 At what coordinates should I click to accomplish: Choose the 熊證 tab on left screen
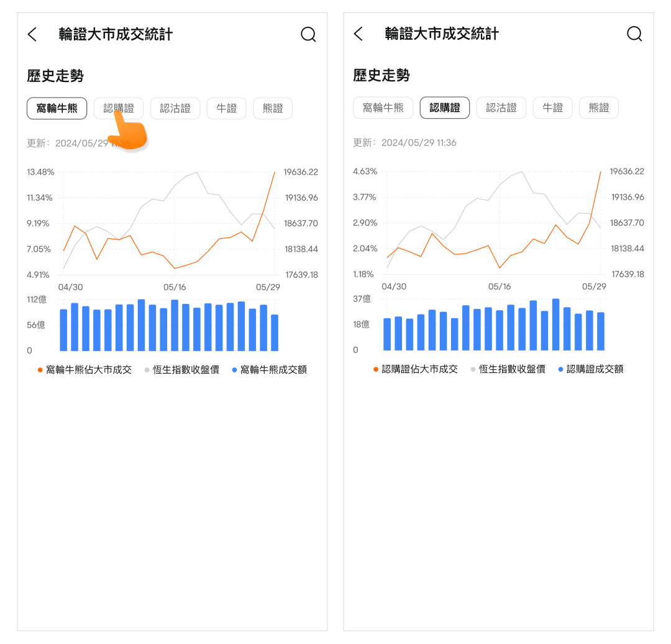(x=273, y=108)
